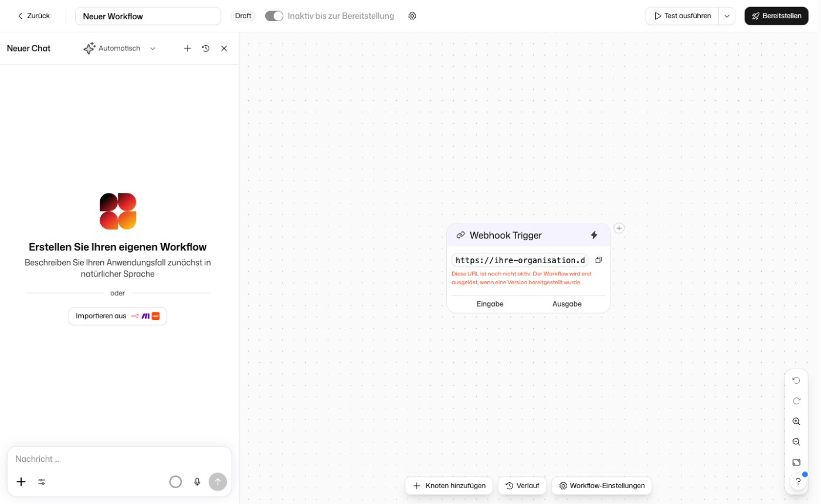The width and height of the screenshot is (821, 504).
Task: Zoom in on the canvas
Action: click(796, 421)
